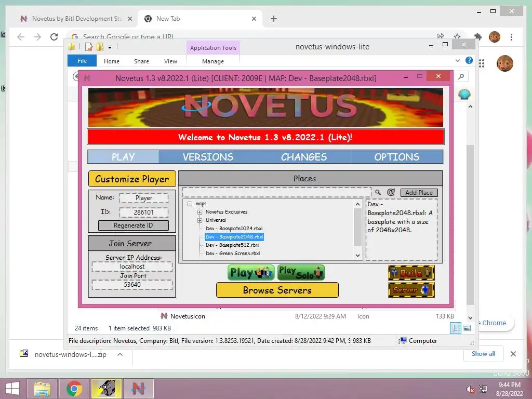
Task: Close the Chrome downloads bar
Action: click(513, 354)
